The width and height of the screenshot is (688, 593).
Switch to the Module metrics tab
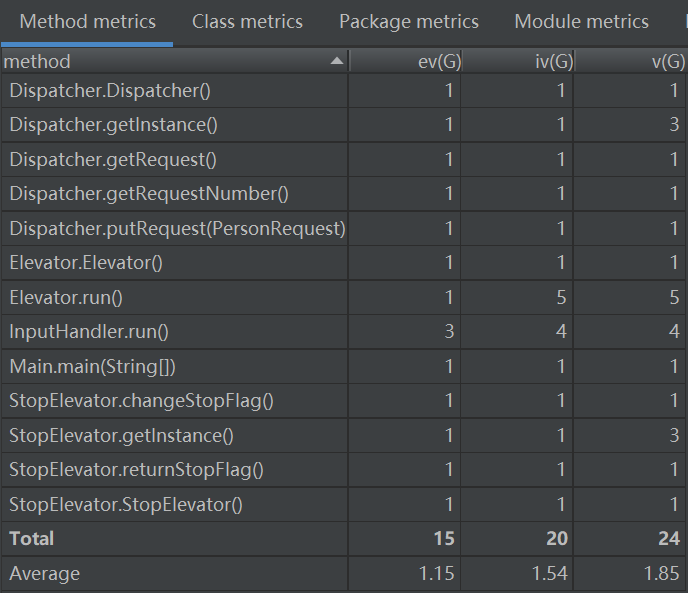581,21
